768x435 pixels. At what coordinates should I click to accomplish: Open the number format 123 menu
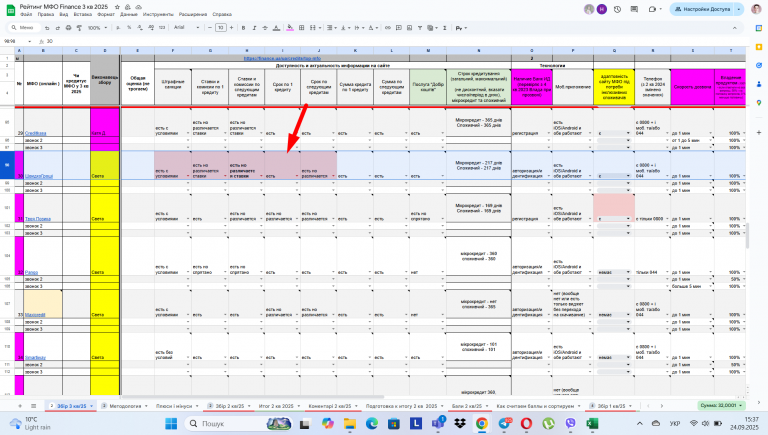pos(162,28)
